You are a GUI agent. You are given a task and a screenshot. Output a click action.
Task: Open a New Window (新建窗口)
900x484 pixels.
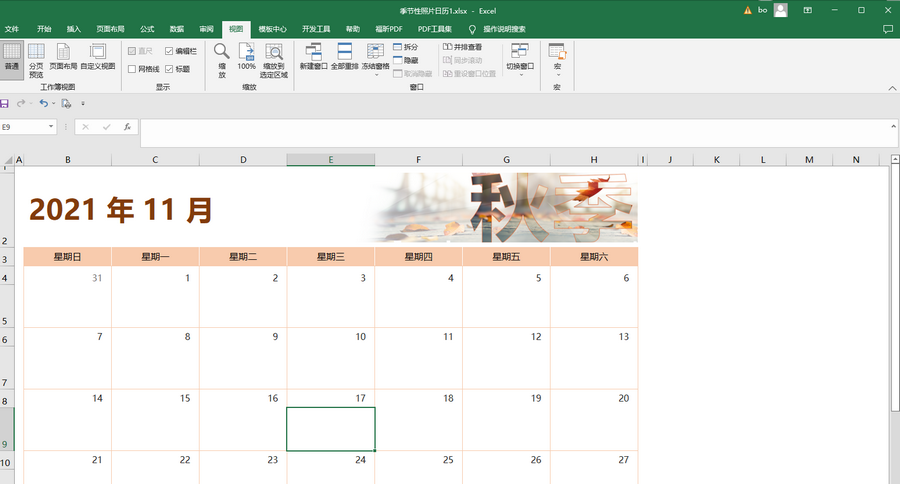click(313, 57)
